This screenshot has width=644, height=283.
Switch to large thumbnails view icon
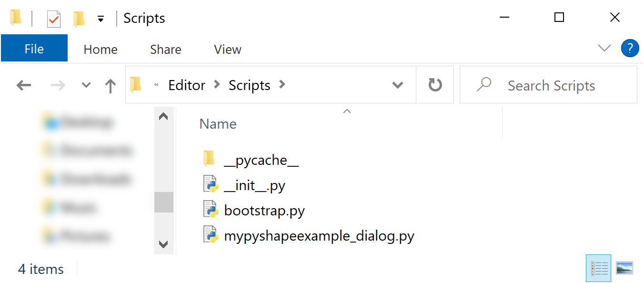[x=624, y=268]
